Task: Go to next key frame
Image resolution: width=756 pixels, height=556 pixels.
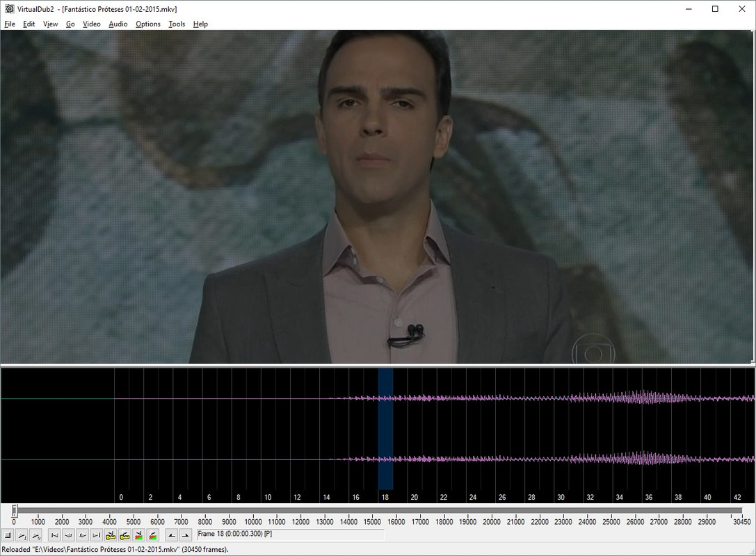Action: coord(124,535)
